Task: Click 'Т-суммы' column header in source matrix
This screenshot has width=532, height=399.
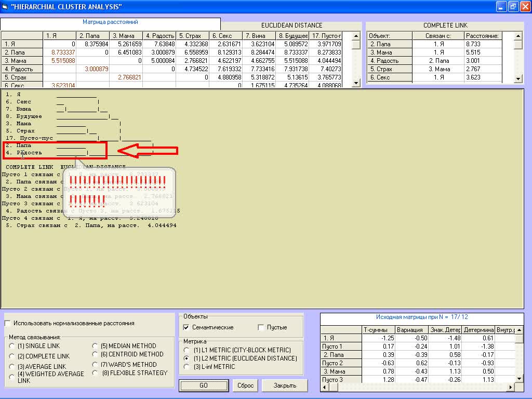Action: coord(379,330)
